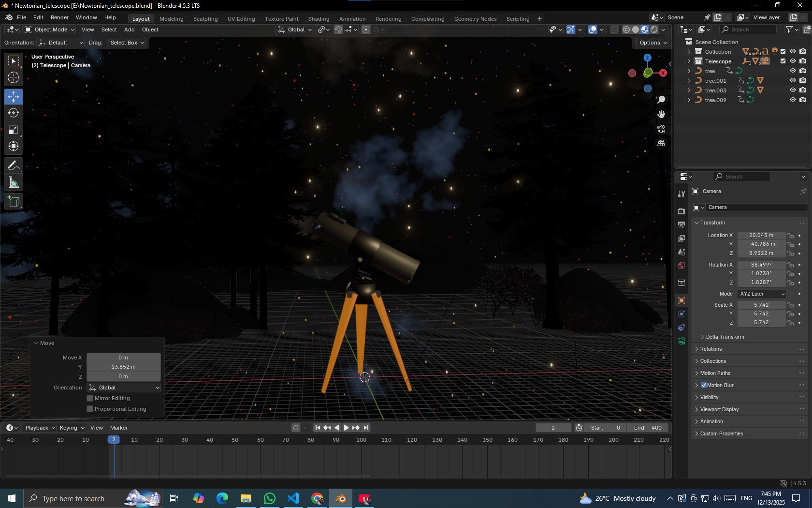
Task: Open the Object menu in the viewport header
Action: pyautogui.click(x=150, y=30)
